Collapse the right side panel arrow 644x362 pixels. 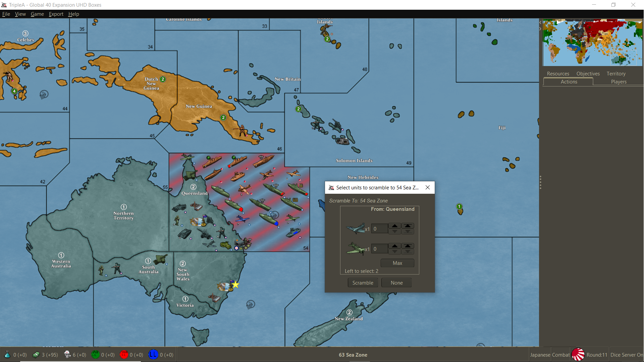(x=540, y=29)
